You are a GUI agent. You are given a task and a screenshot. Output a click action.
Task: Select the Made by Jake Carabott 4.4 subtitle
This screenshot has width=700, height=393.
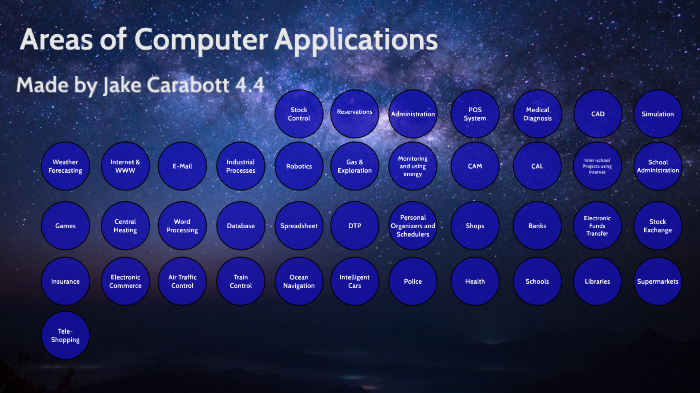click(140, 85)
